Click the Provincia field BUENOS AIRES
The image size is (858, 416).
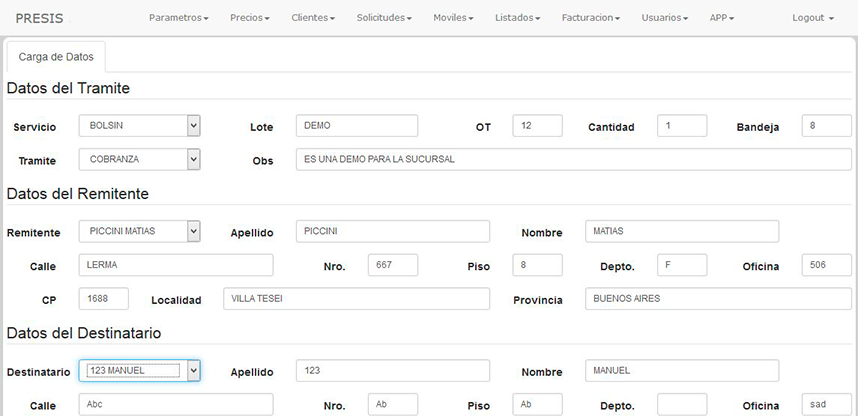(x=681, y=299)
